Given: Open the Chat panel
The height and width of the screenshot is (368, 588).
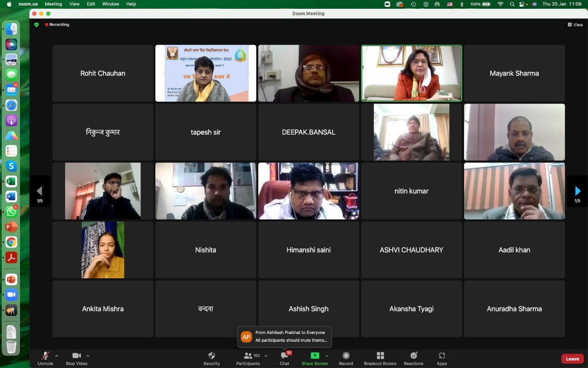Looking at the screenshot, I should (x=284, y=356).
